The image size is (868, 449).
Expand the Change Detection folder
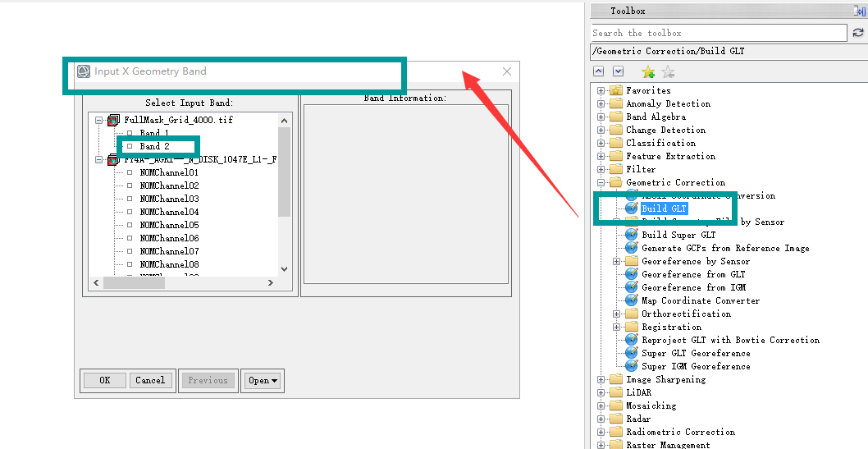click(x=601, y=131)
